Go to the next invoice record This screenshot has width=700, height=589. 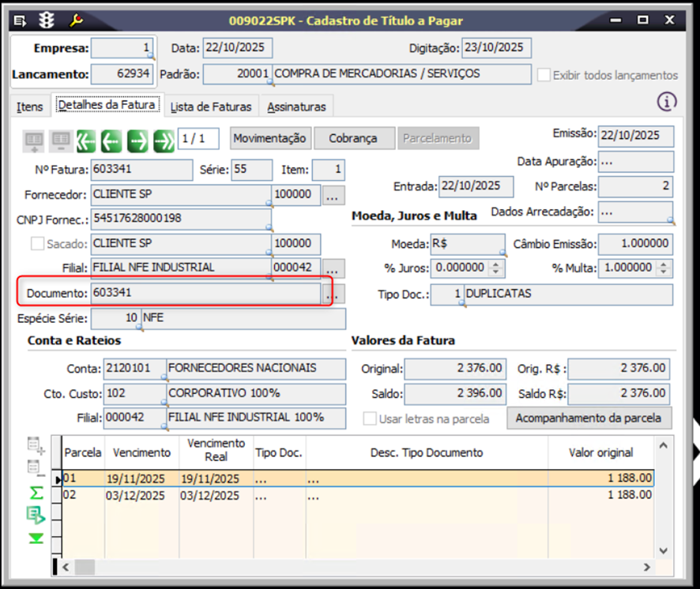tap(137, 140)
